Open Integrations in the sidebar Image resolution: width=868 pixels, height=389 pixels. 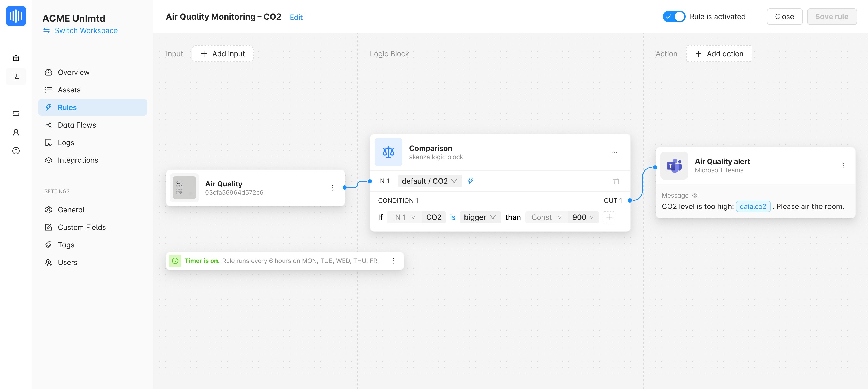click(93, 160)
